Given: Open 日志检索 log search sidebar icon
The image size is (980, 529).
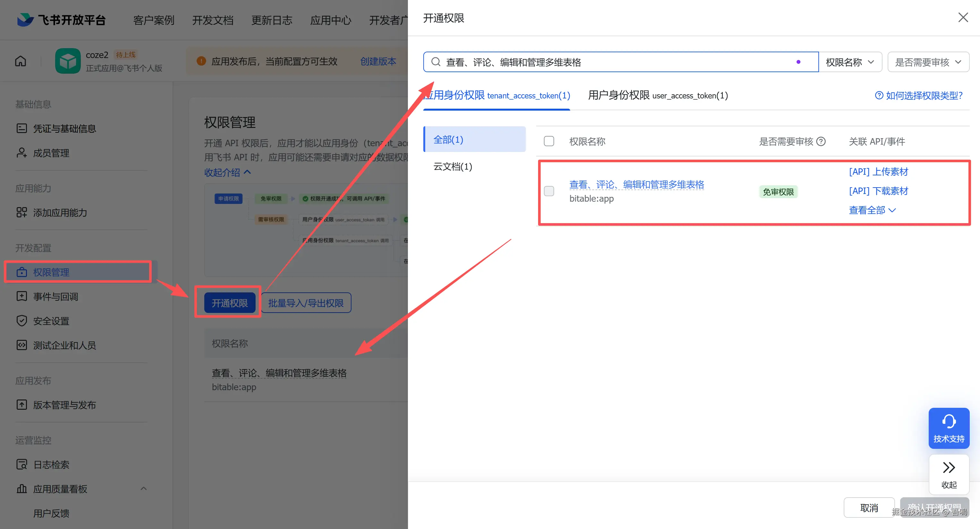Looking at the screenshot, I should pyautogui.click(x=22, y=464).
